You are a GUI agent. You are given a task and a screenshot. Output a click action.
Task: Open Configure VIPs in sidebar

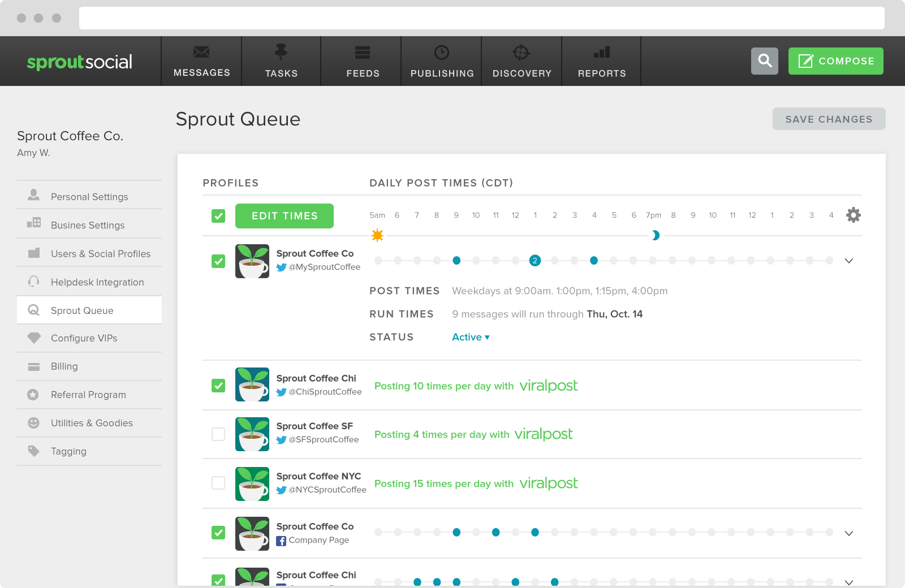89,338
